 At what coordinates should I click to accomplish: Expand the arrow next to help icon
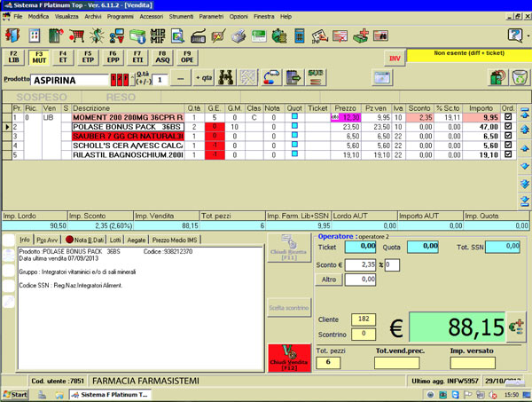click(528, 35)
